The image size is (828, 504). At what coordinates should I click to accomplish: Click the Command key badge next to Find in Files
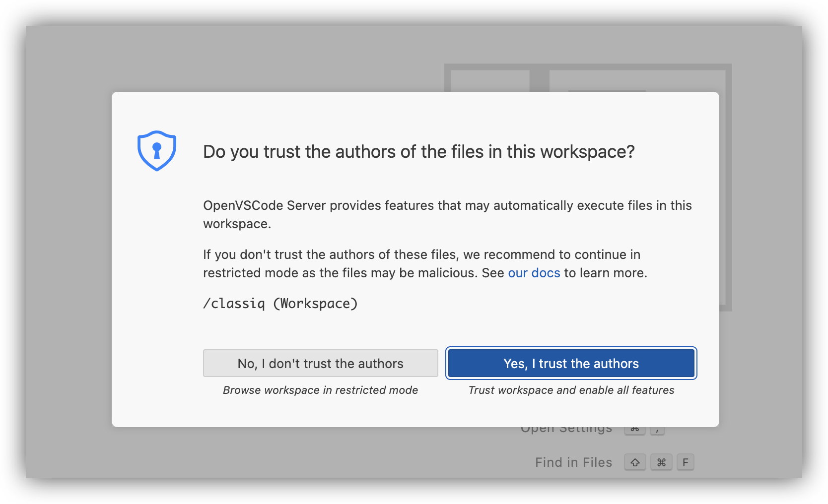[x=661, y=462]
